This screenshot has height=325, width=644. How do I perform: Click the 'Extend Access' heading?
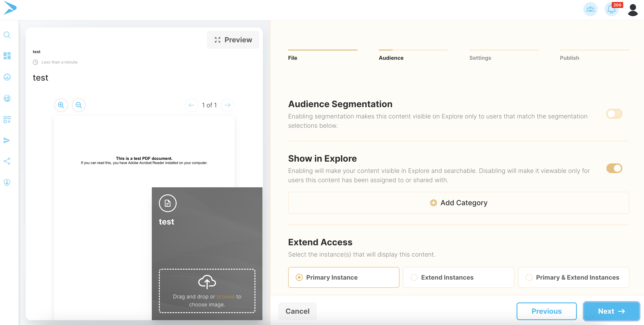320,242
